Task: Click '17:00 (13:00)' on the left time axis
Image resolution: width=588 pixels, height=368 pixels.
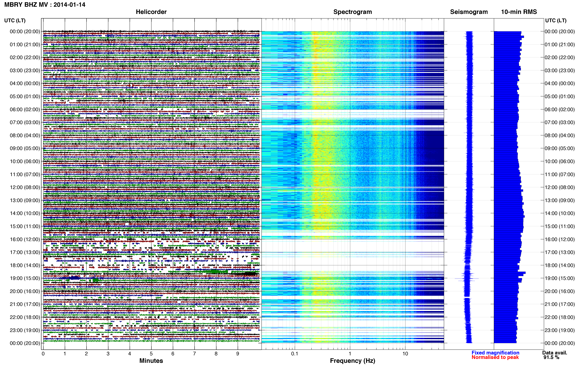Action: point(25,252)
